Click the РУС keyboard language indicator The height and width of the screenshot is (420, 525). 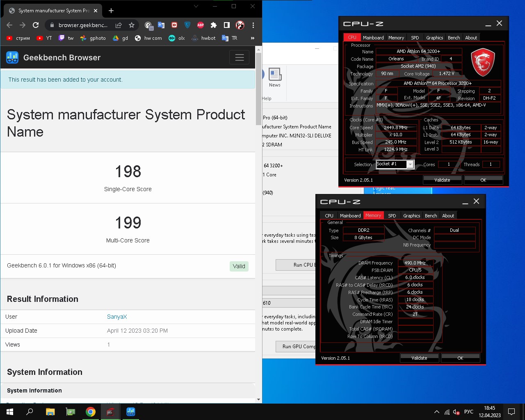pos(468,412)
